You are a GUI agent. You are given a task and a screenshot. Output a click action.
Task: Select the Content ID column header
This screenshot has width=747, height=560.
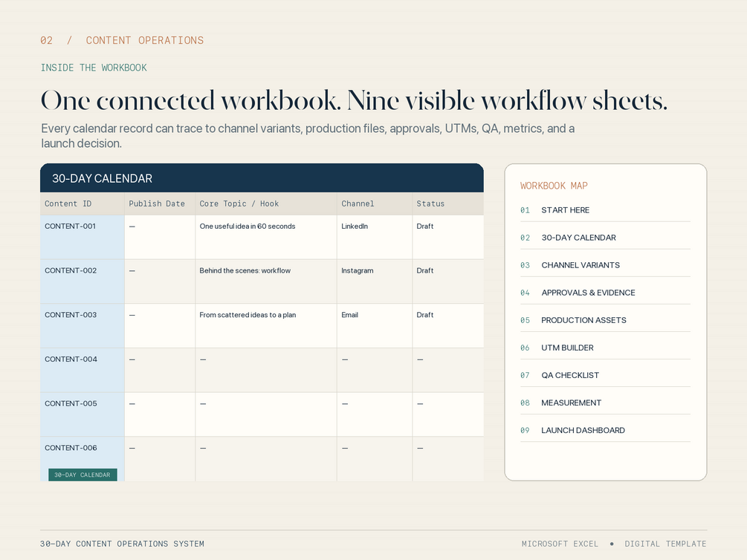(82, 204)
